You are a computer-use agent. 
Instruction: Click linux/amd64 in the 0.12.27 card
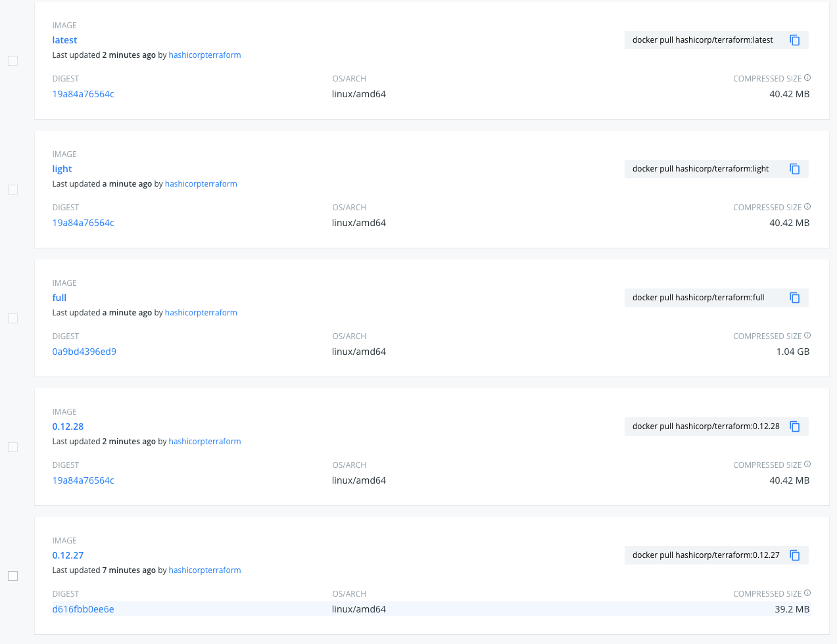pyautogui.click(x=359, y=609)
